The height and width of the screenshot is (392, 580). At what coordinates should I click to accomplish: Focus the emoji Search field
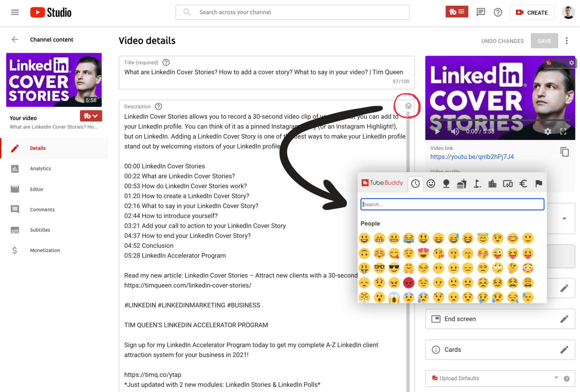pyautogui.click(x=452, y=204)
